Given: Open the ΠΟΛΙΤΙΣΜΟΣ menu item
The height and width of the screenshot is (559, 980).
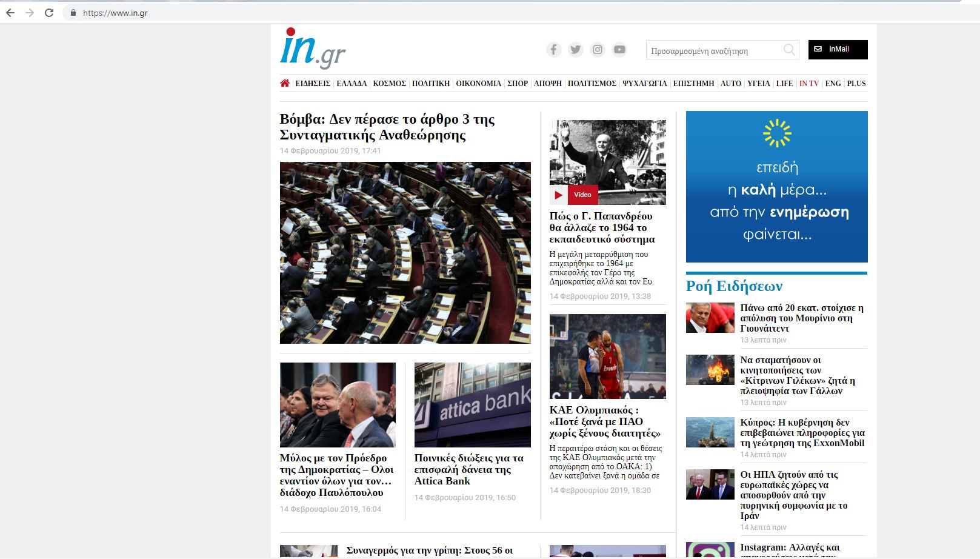Looking at the screenshot, I should 592,84.
